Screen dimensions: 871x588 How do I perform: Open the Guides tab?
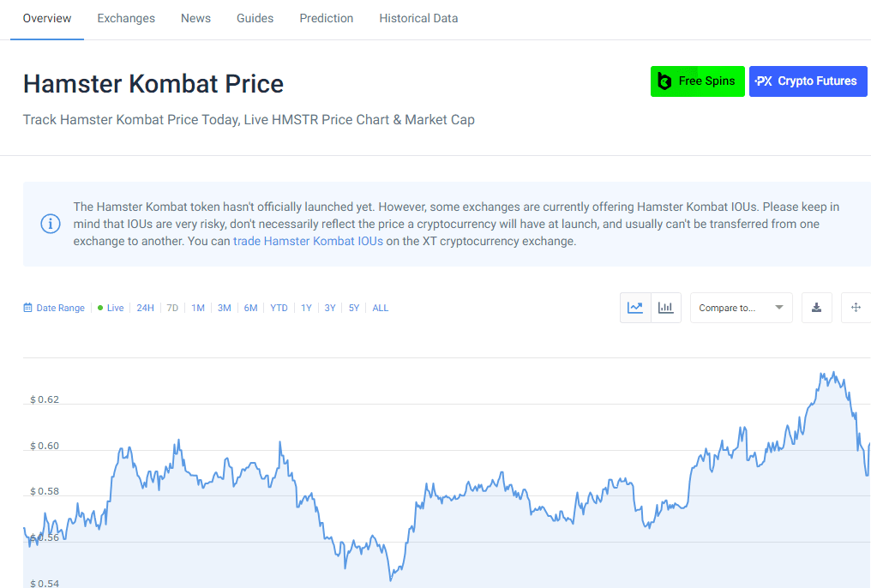point(255,18)
